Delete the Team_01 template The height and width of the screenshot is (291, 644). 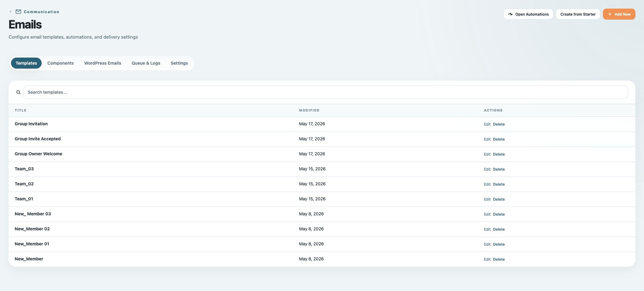click(x=499, y=199)
